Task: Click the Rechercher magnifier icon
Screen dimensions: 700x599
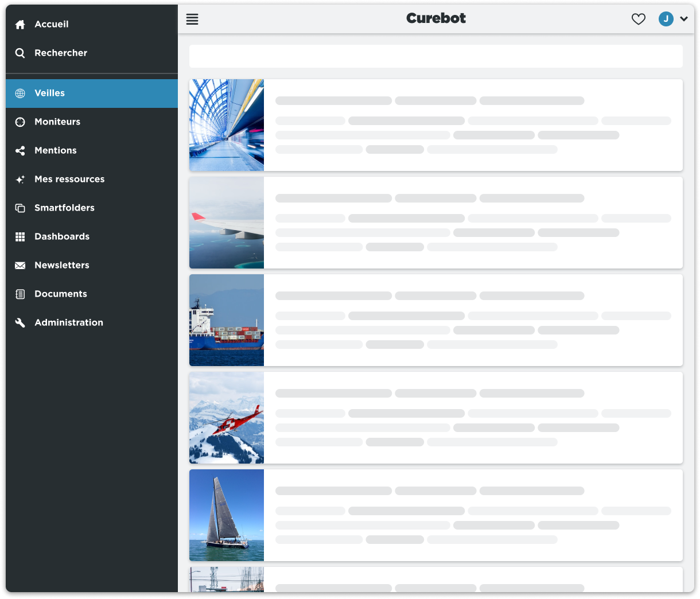Action: [20, 53]
